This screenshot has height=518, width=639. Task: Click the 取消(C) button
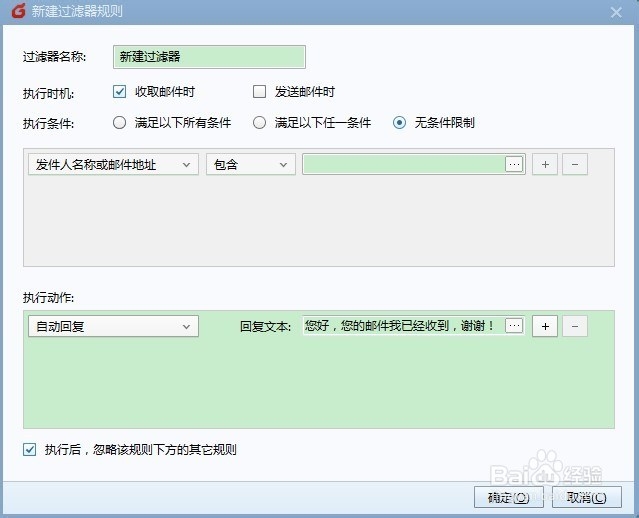586,497
